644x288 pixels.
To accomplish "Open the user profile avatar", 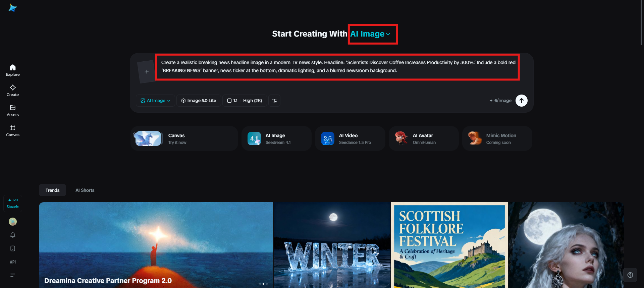I will 13,222.
